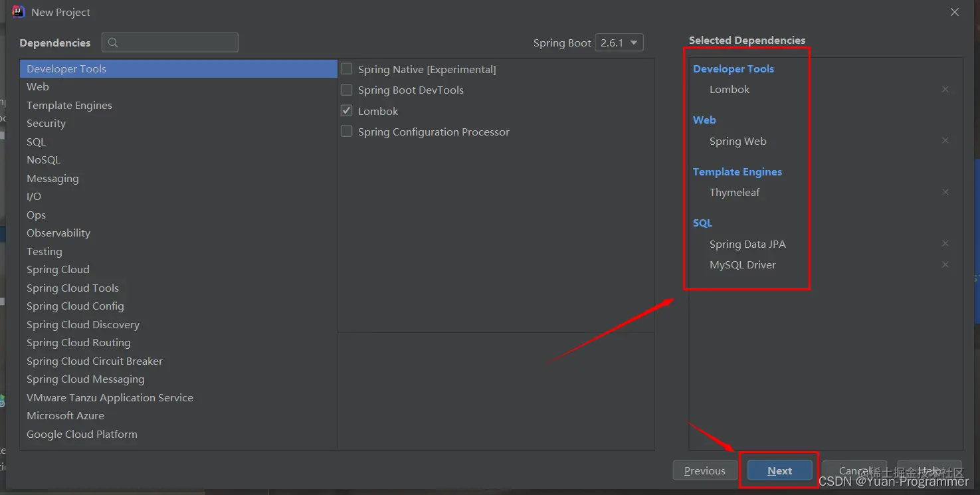Viewport: 980px width, 495px height.
Task: Select the Web category
Action: [179, 87]
